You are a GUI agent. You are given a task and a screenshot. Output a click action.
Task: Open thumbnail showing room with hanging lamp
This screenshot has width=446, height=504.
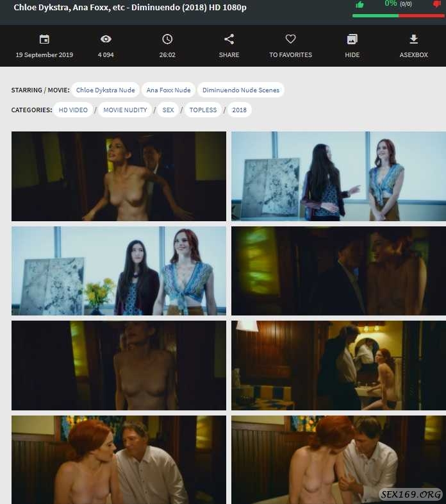pyautogui.click(x=338, y=365)
